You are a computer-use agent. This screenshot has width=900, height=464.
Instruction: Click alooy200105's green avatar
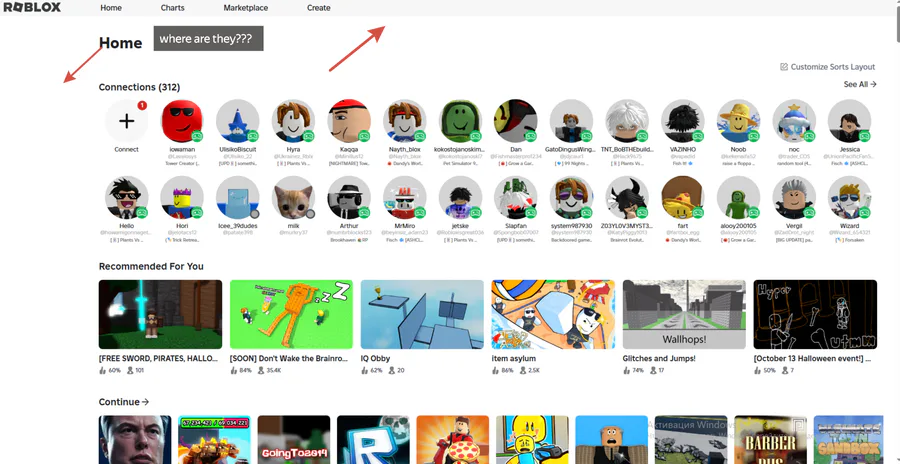(738, 198)
